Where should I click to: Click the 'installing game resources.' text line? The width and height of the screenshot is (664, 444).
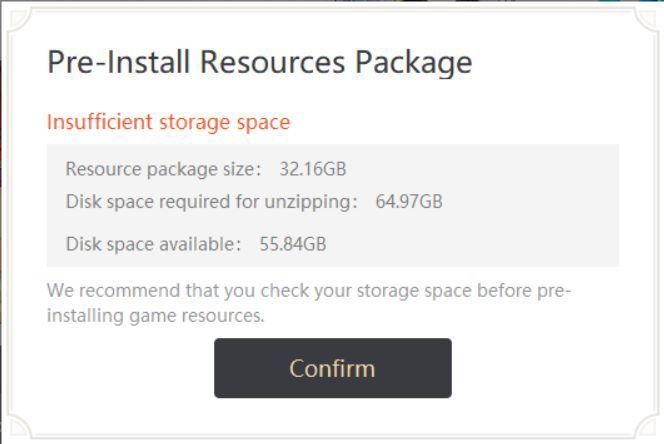155,316
